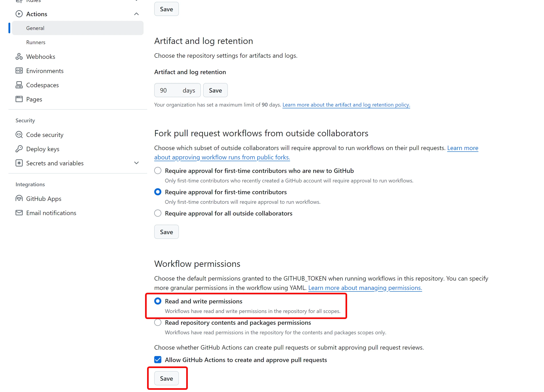Click the Pages browser icon

(x=19, y=99)
